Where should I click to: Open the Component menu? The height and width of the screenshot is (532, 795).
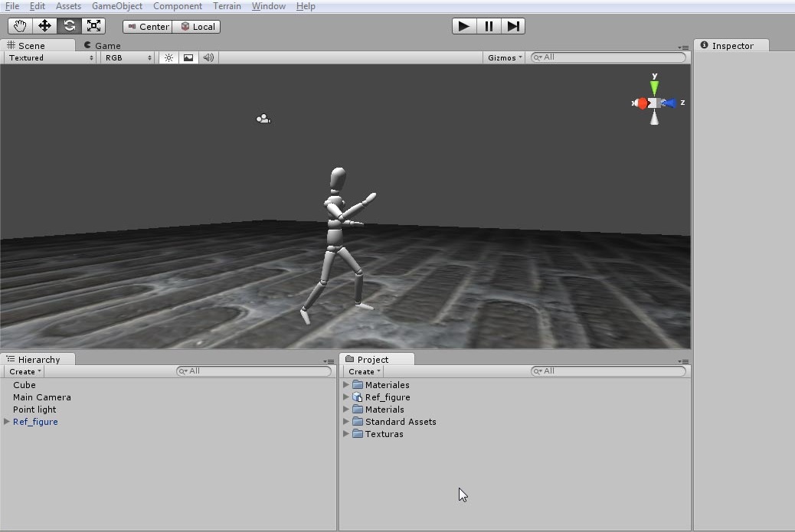coord(178,6)
